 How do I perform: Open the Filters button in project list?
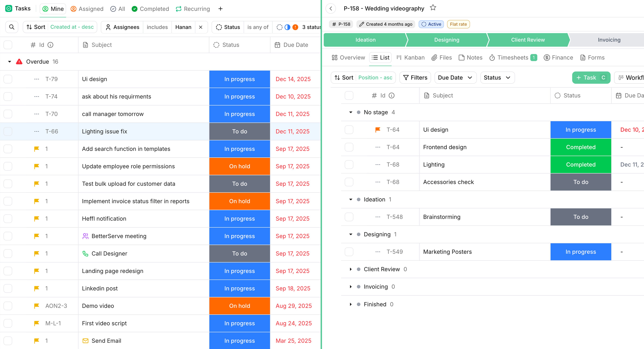click(415, 78)
